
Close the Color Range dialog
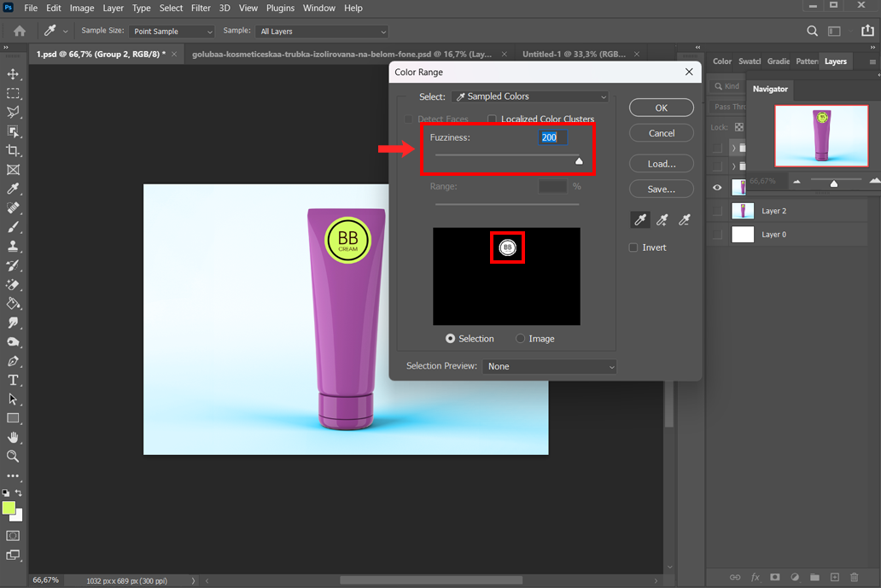(690, 72)
